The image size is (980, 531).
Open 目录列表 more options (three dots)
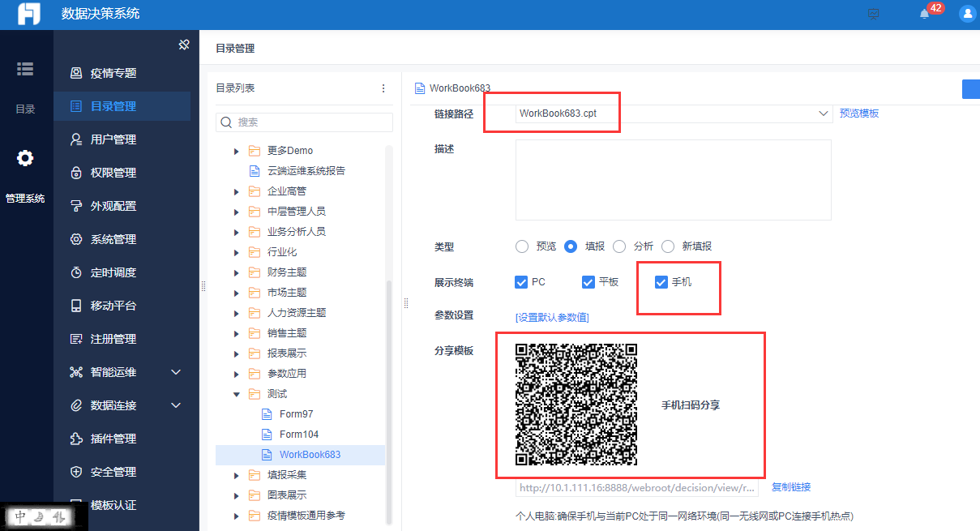point(383,88)
